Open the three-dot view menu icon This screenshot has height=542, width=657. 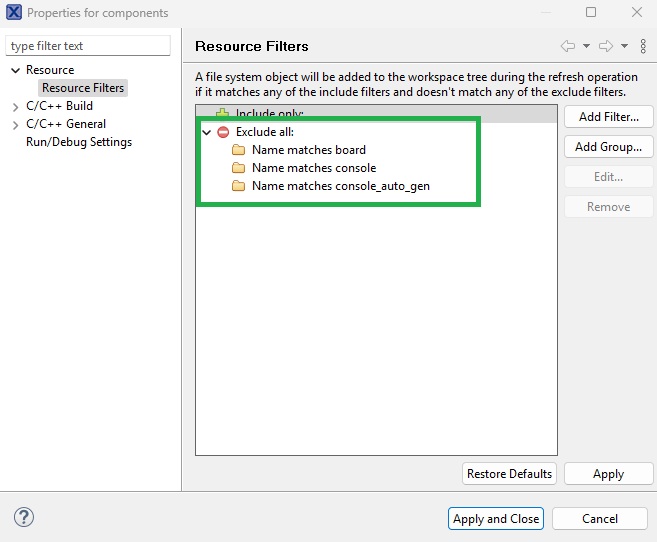tap(641, 46)
